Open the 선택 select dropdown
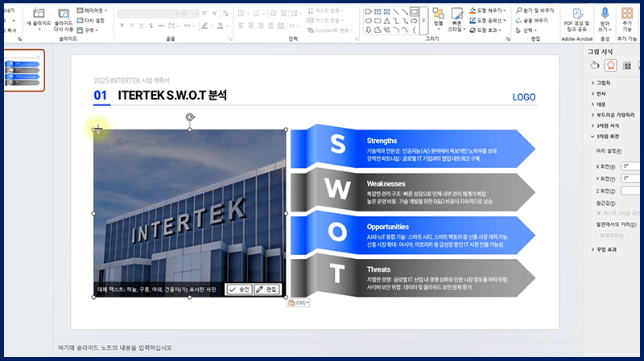 526,30
